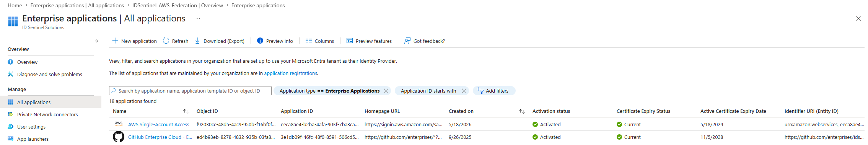Open first Enterprise applications | All applications breadcrumb
Image resolution: width=868 pixels, height=145 pixels.
[77, 5]
